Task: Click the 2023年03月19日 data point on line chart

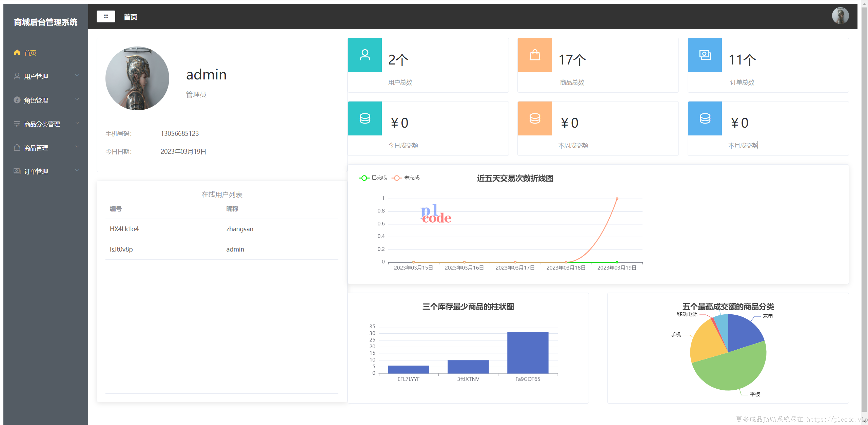Action: [617, 199]
